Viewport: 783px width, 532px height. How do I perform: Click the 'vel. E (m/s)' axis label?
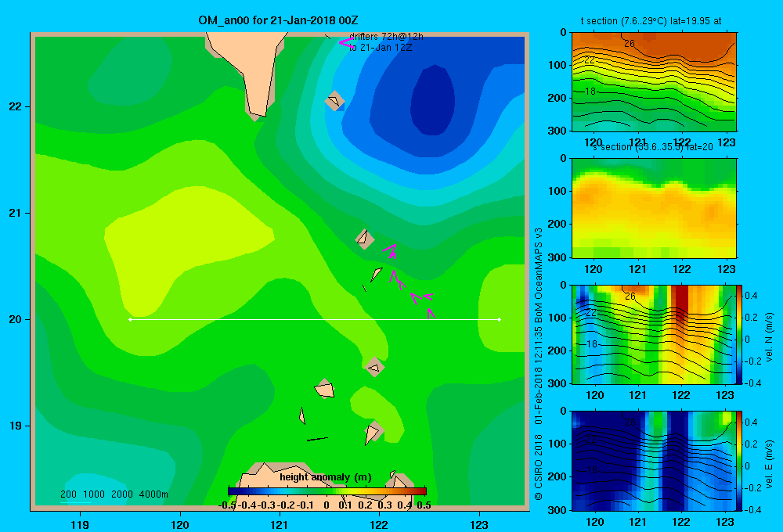770,464
